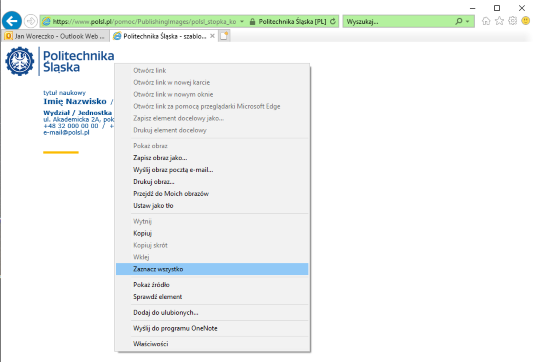Image resolution: width=535 pixels, height=362 pixels.
Task: Expand the search provider dropdown arrow
Action: pos(467,21)
